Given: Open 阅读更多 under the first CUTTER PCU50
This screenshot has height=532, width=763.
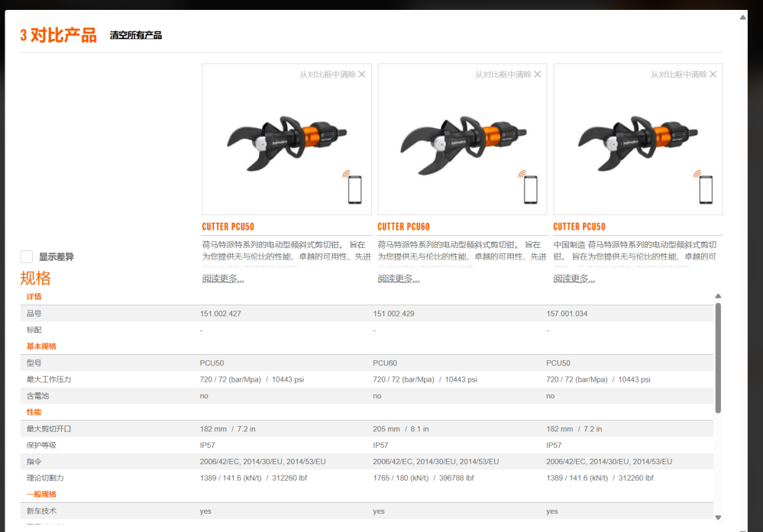Looking at the screenshot, I should 223,278.
